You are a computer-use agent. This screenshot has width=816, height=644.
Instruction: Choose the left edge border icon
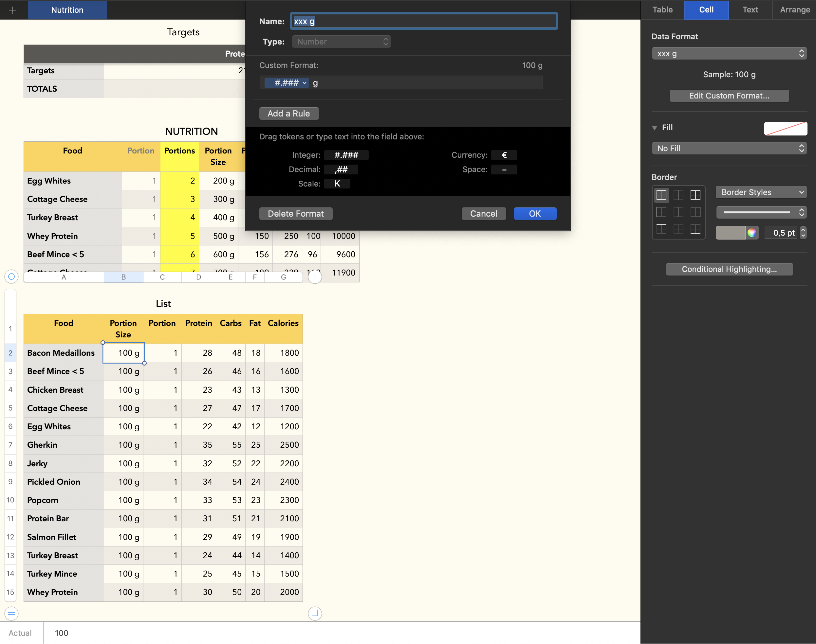[x=661, y=212]
